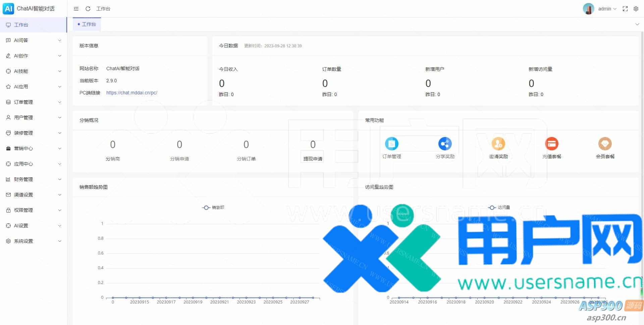Toggle fullscreen mode icon
This screenshot has height=325, width=644.
tap(625, 9)
